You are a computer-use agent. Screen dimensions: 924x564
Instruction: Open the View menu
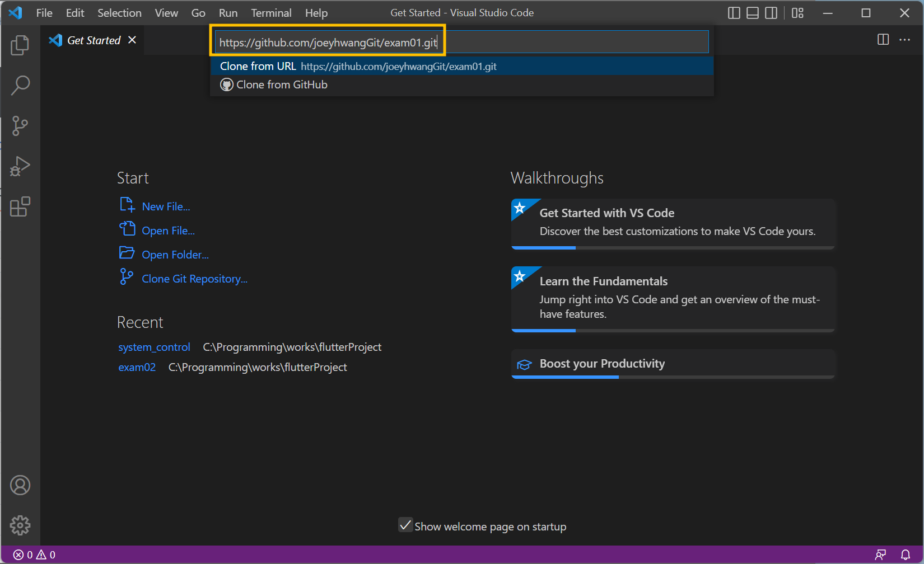tap(166, 13)
